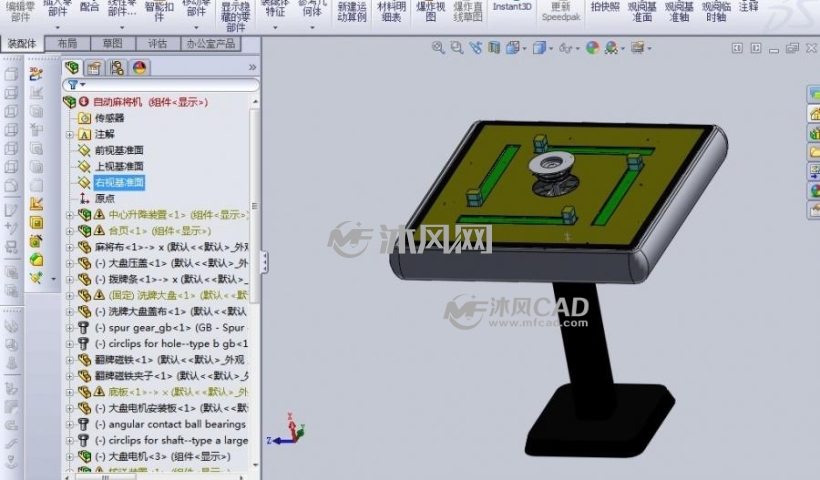
Task: Switch to the 办公室产品 tab
Action: (x=211, y=43)
